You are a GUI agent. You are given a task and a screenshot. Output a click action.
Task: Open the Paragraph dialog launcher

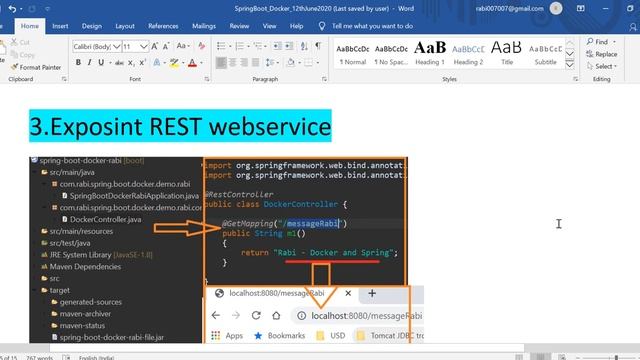point(324,79)
